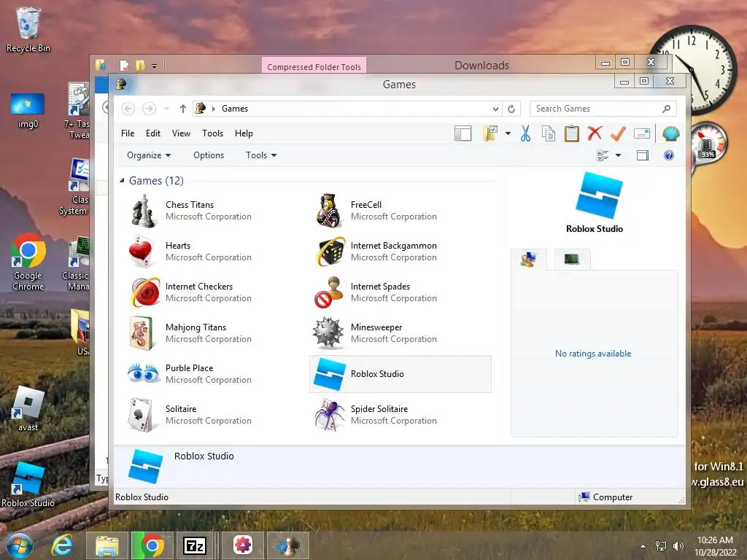Collapse the Games (12) group
Viewport: 747px width, 560px height.
click(122, 181)
